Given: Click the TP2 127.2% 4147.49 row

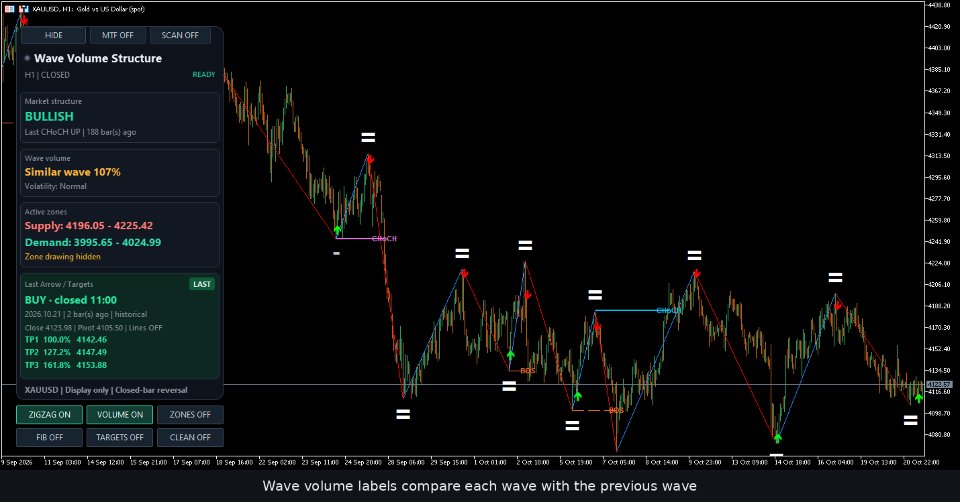Looking at the screenshot, I should click(x=66, y=352).
